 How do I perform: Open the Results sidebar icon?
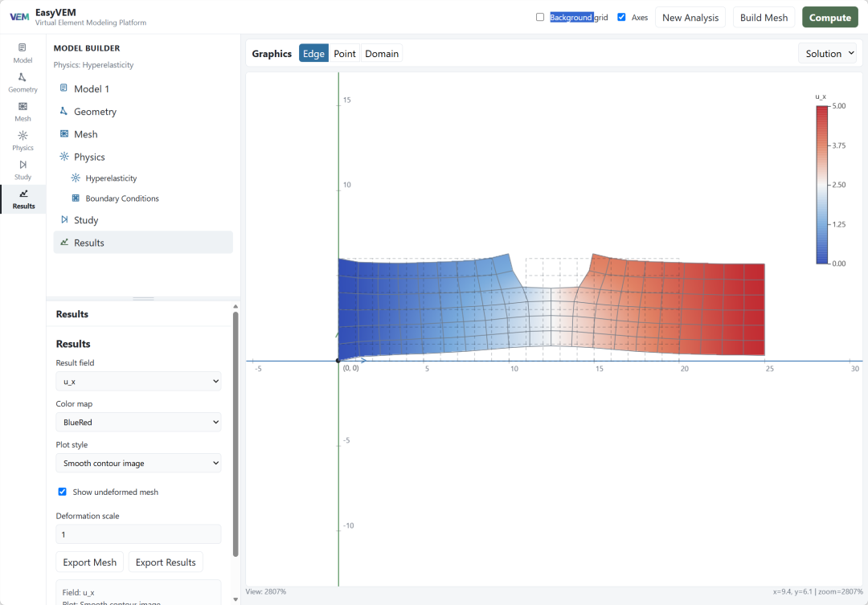(x=23, y=199)
